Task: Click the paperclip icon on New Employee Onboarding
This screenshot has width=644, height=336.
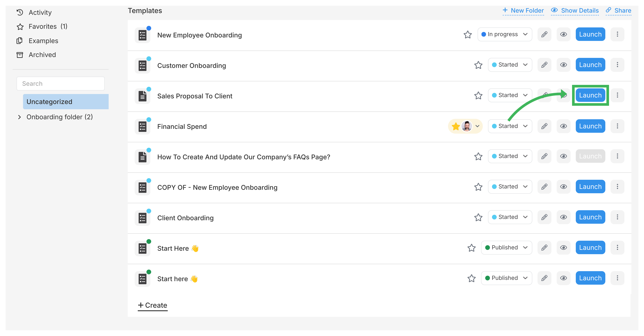Action: 544,35
